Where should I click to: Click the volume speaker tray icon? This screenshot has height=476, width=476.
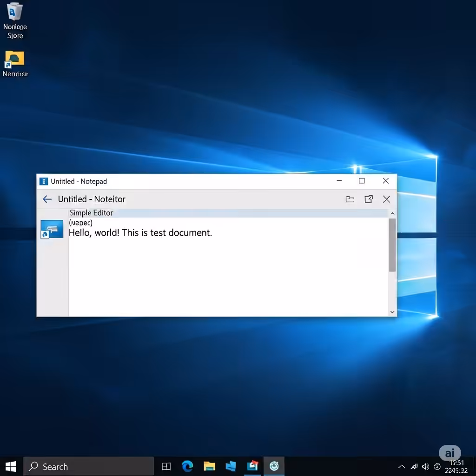click(x=426, y=467)
